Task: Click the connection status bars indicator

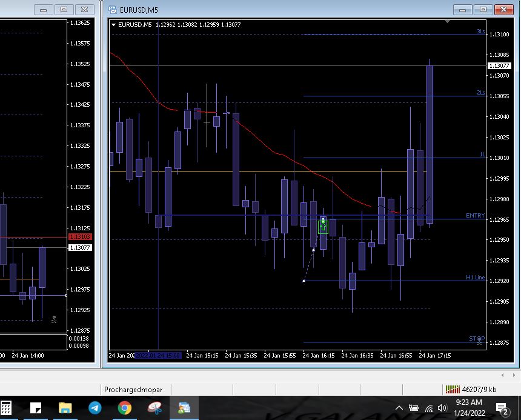Action: [453, 389]
